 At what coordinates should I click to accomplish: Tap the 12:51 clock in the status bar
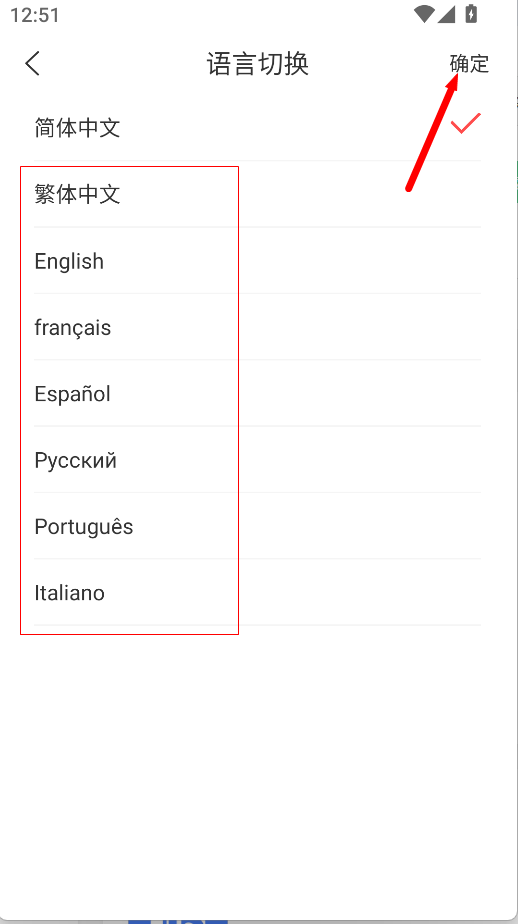click(x=35, y=15)
